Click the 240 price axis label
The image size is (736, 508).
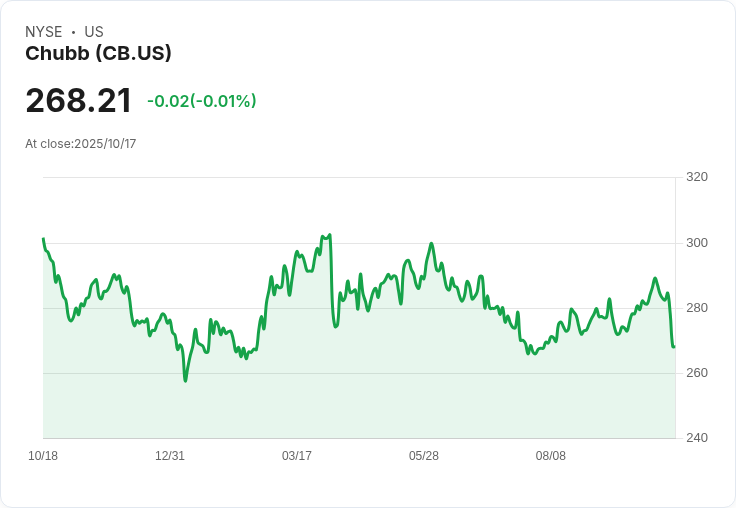point(697,438)
